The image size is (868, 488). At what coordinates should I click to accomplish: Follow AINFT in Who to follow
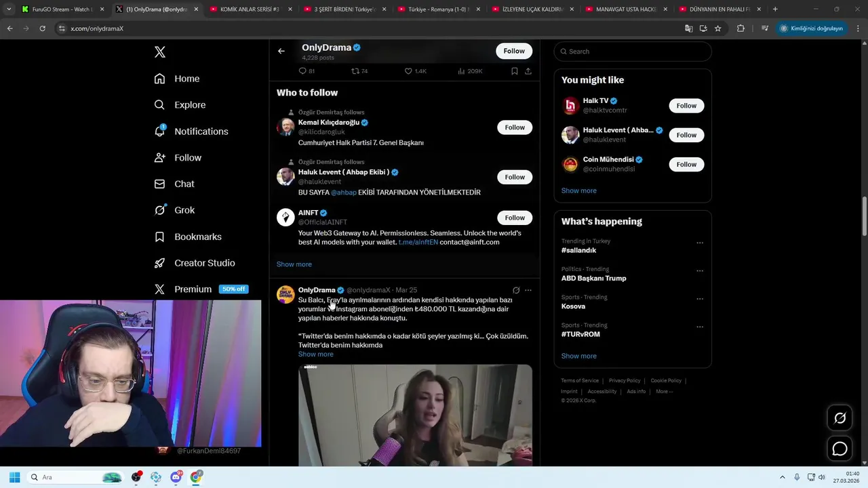(x=515, y=218)
